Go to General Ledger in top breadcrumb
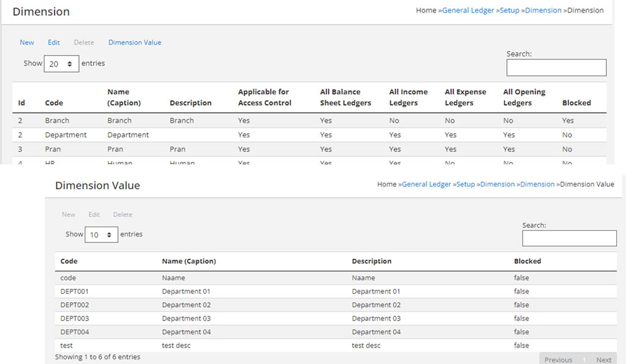This screenshot has height=364, width=626. point(468,10)
